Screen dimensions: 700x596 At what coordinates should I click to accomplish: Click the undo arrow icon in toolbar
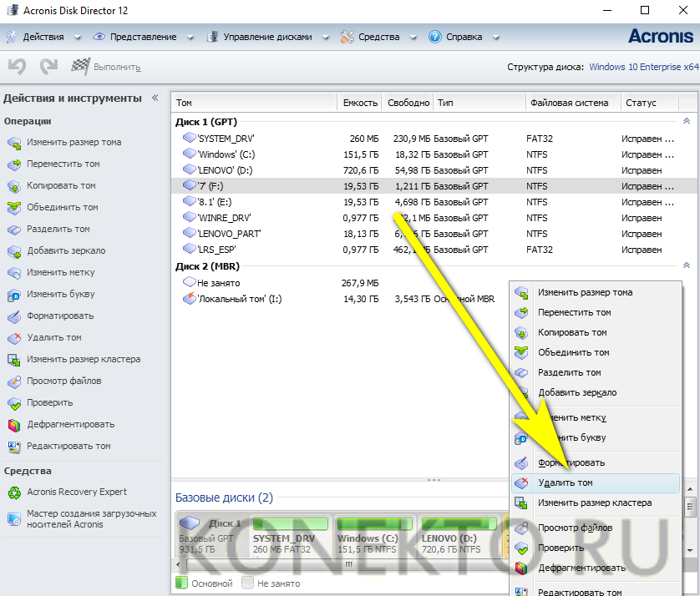17,67
